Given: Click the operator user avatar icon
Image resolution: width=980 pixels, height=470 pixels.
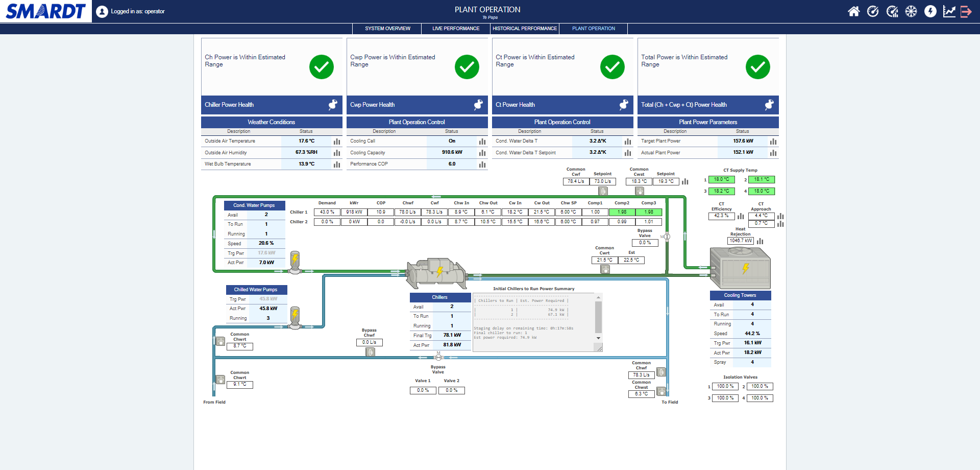Looking at the screenshot, I should point(102,11).
